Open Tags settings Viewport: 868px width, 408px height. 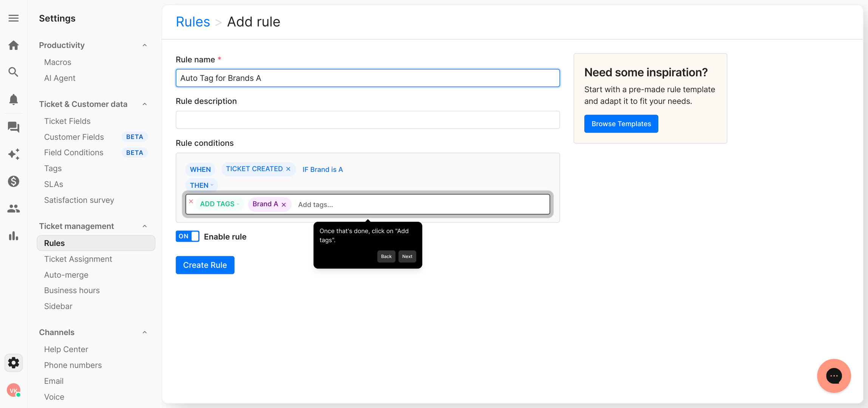point(53,168)
